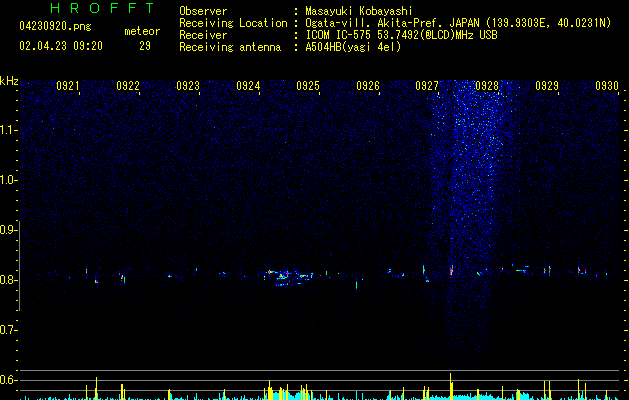The height and width of the screenshot is (400, 629).
Task: Click the 0.7 kHz axis label
Action: click(x=8, y=330)
